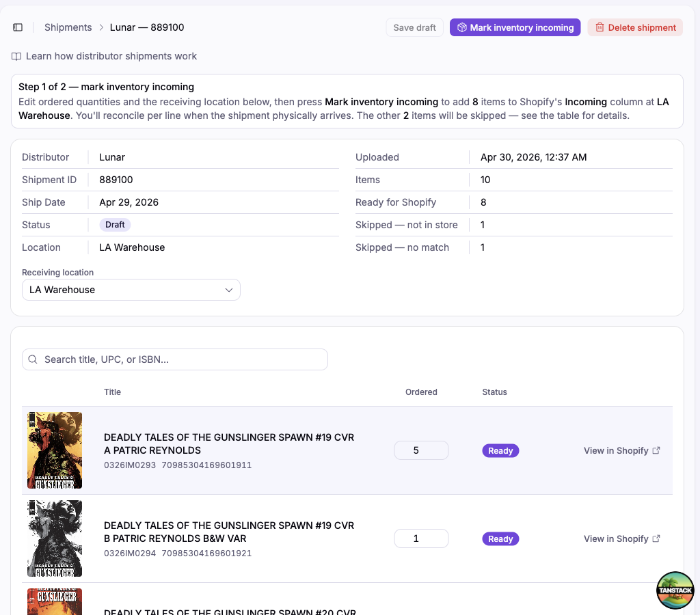View Gunslinger Spawn #19 CVR A in Shopify
700x615 pixels.
click(621, 451)
